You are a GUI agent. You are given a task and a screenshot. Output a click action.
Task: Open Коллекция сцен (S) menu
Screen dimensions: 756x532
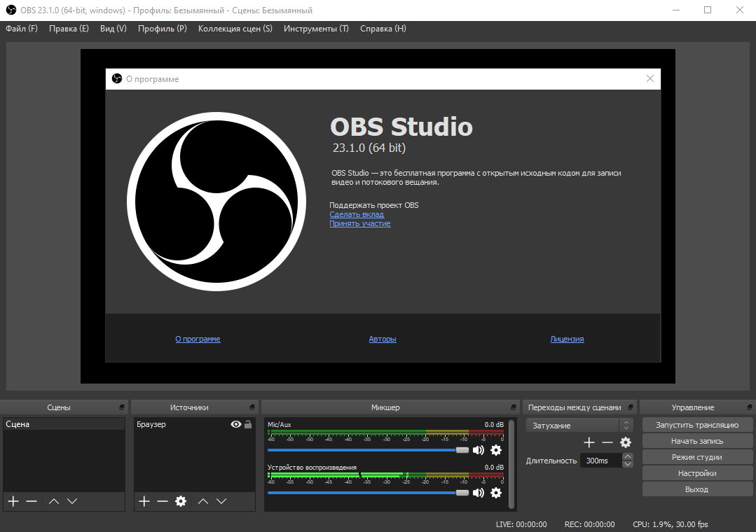[235, 29]
